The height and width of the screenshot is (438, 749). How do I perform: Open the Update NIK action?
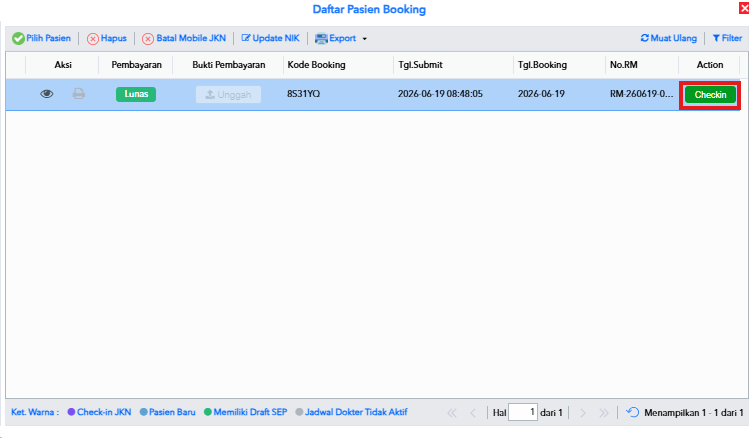pos(270,38)
